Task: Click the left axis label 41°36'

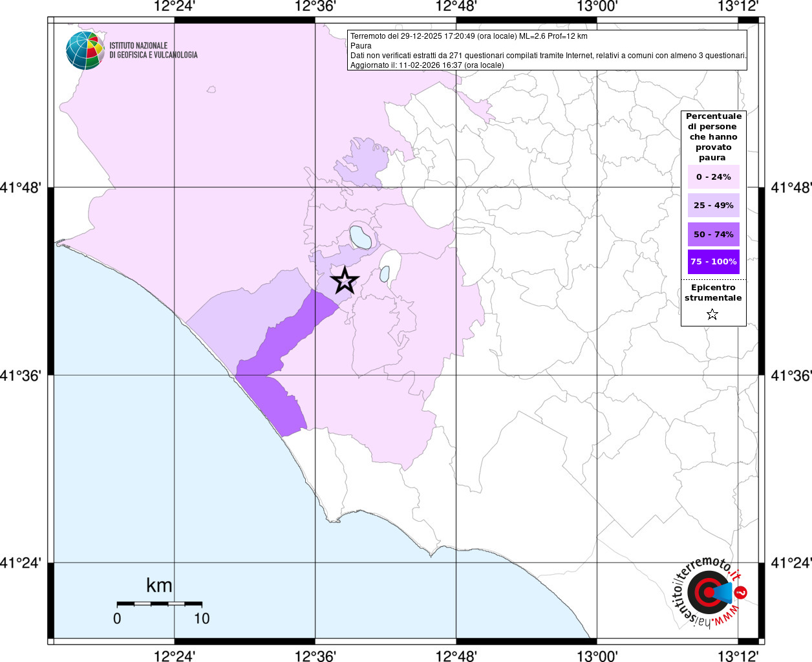Action: (21, 375)
